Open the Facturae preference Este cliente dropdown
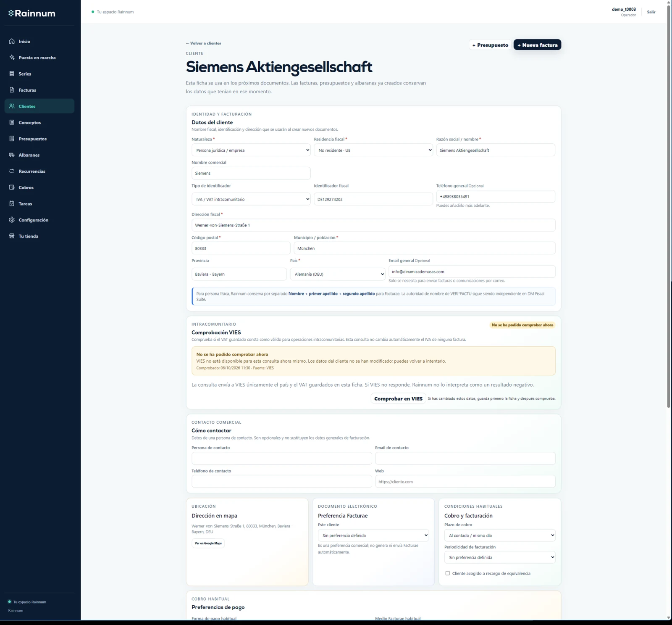This screenshot has width=672, height=625. pos(373,535)
